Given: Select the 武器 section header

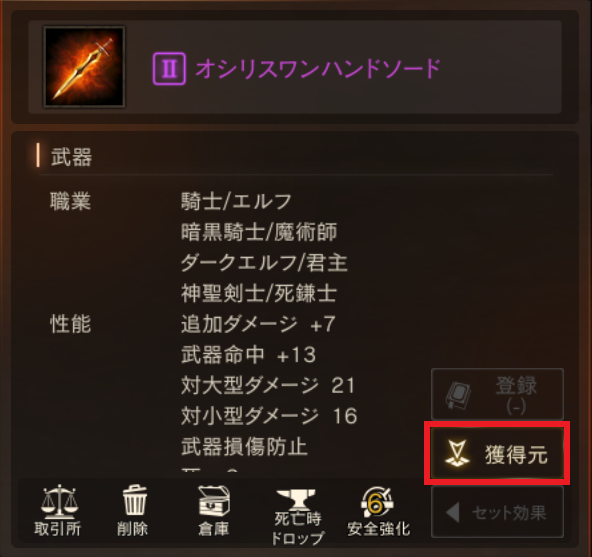Looking at the screenshot, I should (71, 157).
